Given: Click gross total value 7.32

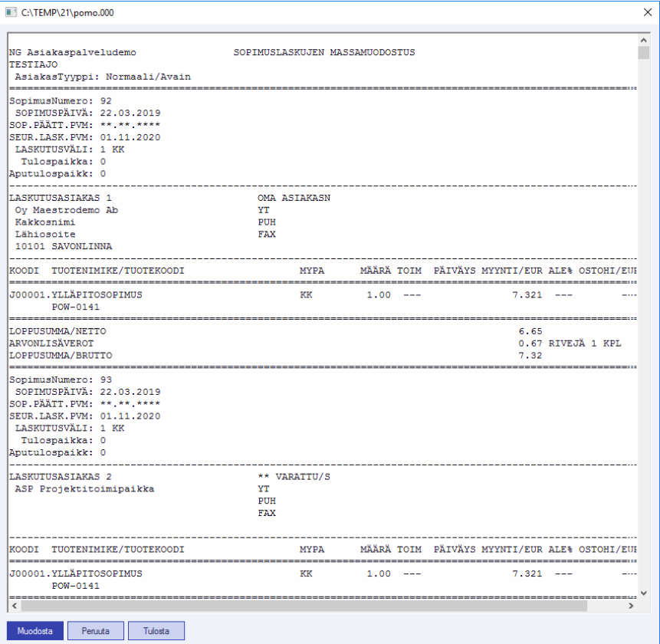Looking at the screenshot, I should click(530, 356).
